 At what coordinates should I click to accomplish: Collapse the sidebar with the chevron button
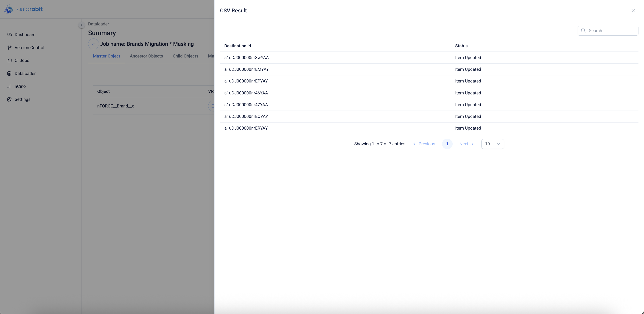pyautogui.click(x=81, y=25)
